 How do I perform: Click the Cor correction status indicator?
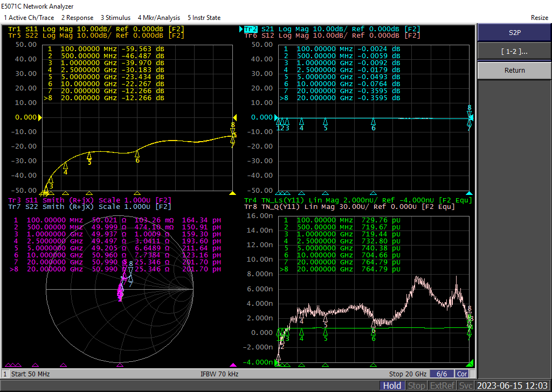(x=462, y=374)
